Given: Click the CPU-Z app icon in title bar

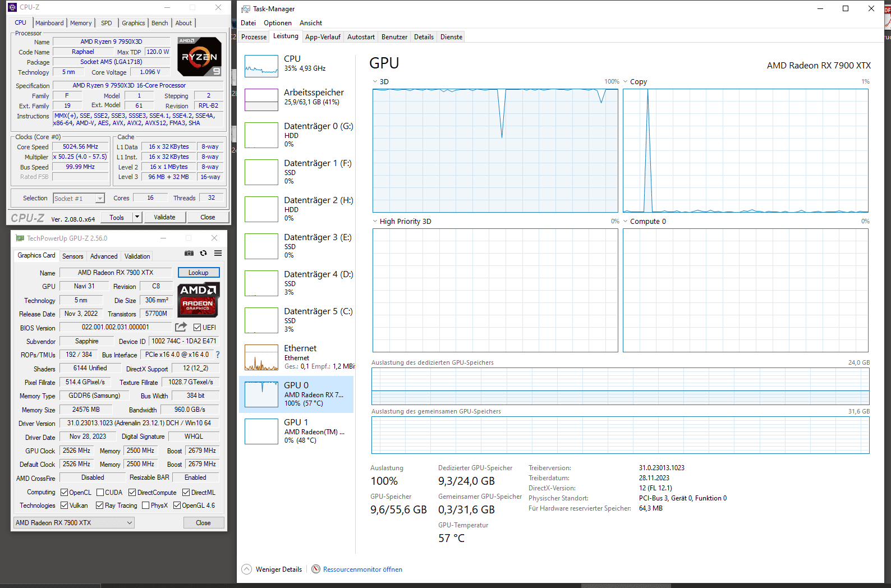Looking at the screenshot, I should (x=12, y=7).
